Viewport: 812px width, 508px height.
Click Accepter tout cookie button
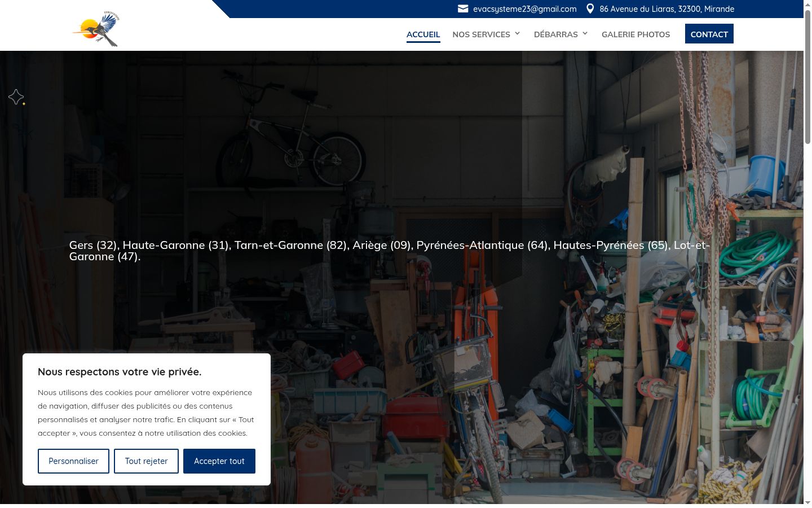pos(219,461)
